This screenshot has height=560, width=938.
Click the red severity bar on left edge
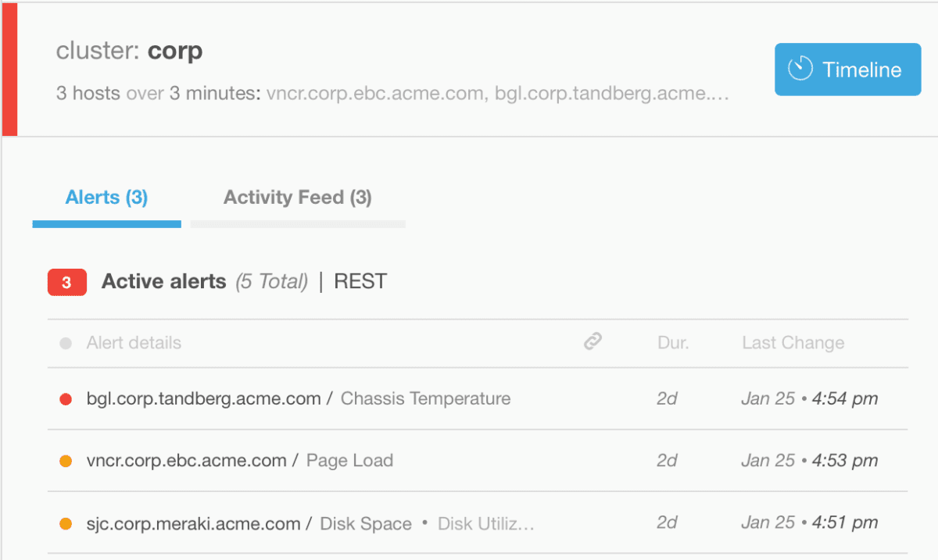[9, 69]
